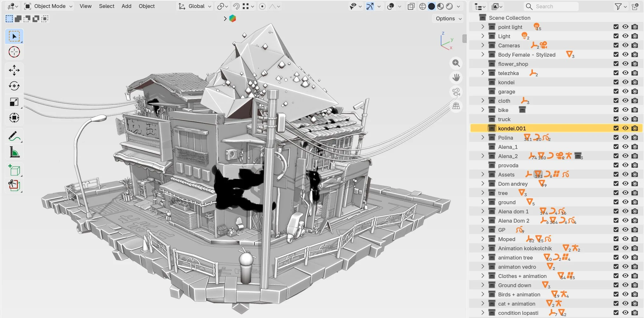This screenshot has height=318, width=644.
Task: Uncheck point light collection checkbox
Action: [616, 27]
